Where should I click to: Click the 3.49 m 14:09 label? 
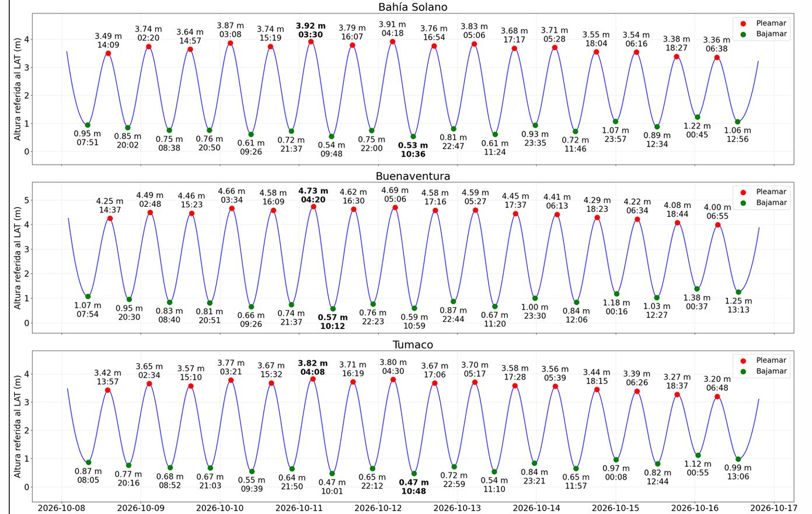coord(108,41)
